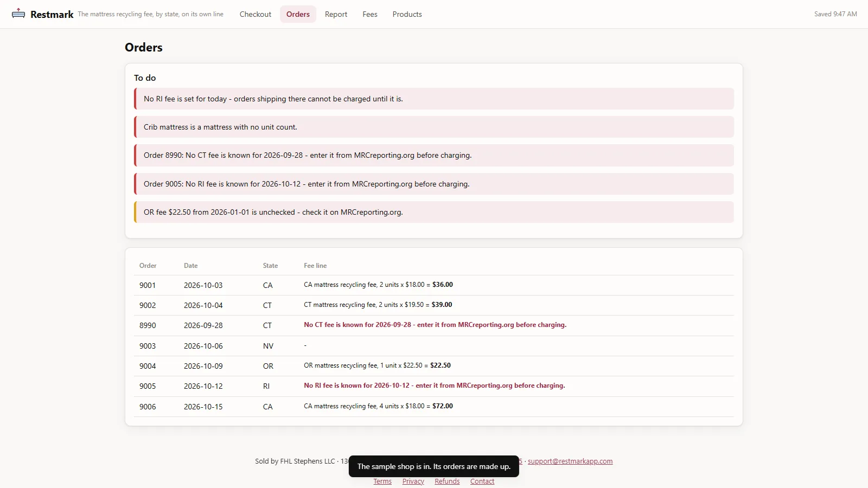Click the OR fee line totaling $22.50
Screen dimensions: 868x488
[x=377, y=365]
